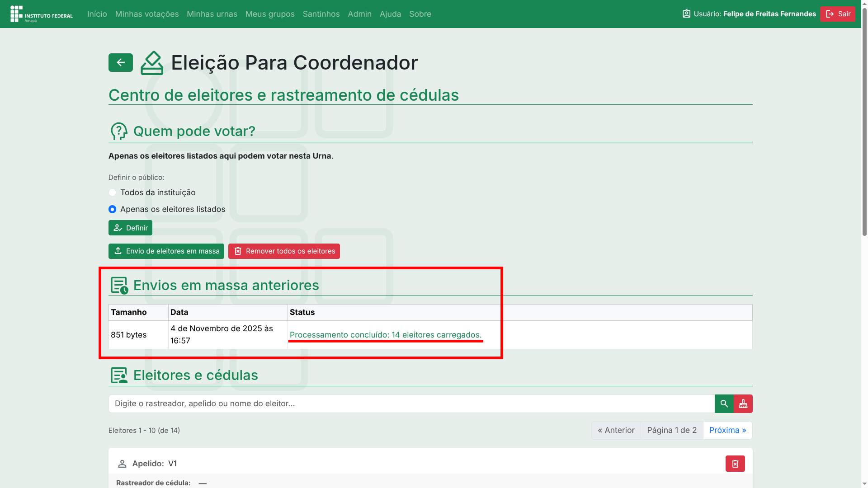Click the Instituto Federal logo
The height and width of the screenshot is (488, 868).
[41, 14]
